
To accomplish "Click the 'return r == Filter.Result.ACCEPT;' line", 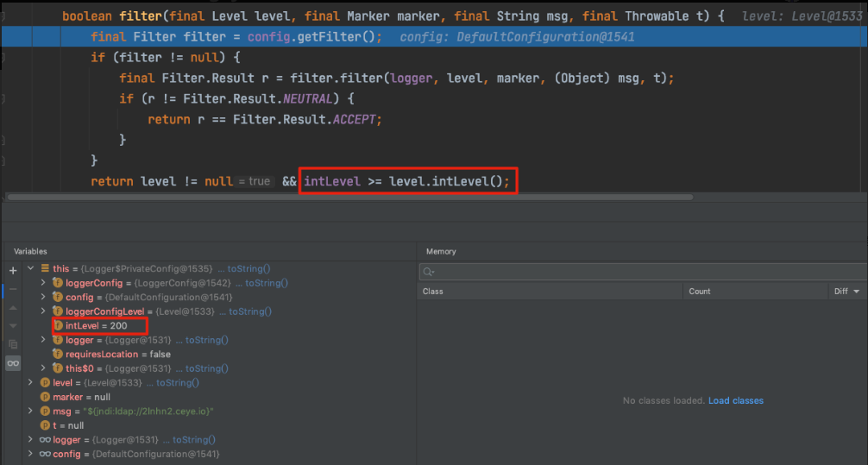I will [x=265, y=120].
